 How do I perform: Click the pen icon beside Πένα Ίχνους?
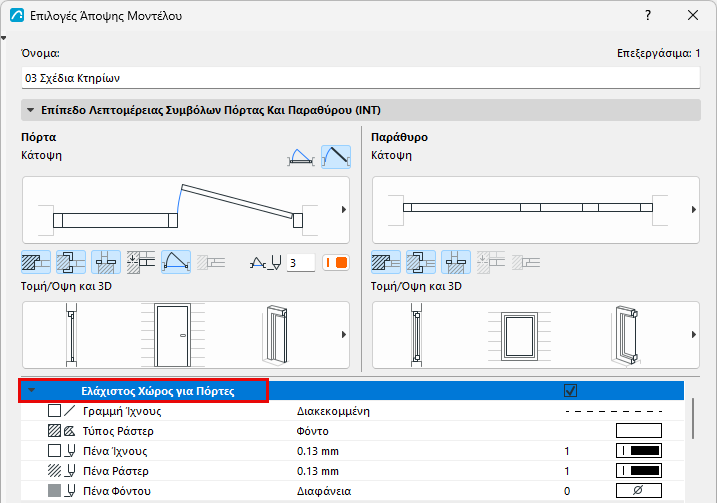pos(70,451)
